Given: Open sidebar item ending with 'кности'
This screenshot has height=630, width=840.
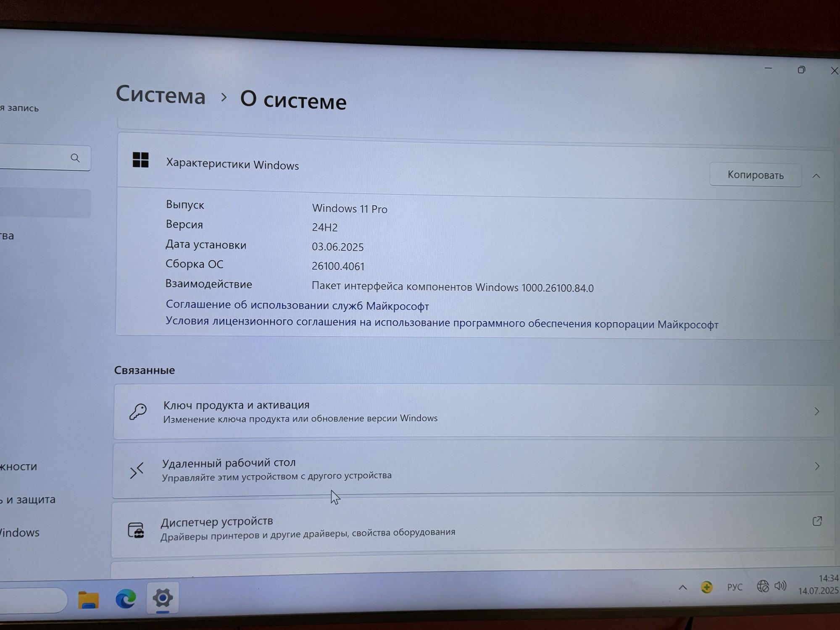Looking at the screenshot, I should click(x=18, y=467).
